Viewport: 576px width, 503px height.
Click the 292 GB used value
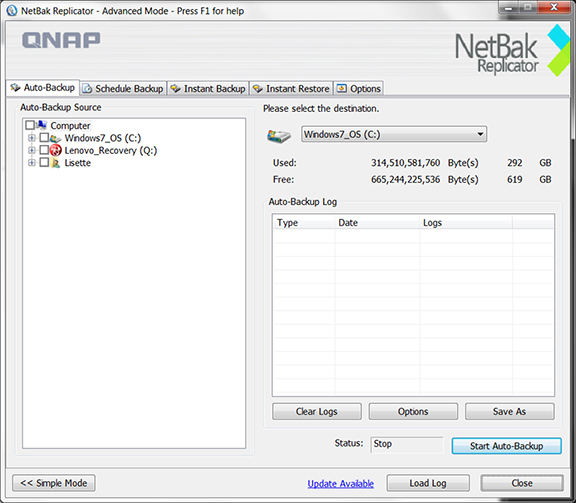515,163
